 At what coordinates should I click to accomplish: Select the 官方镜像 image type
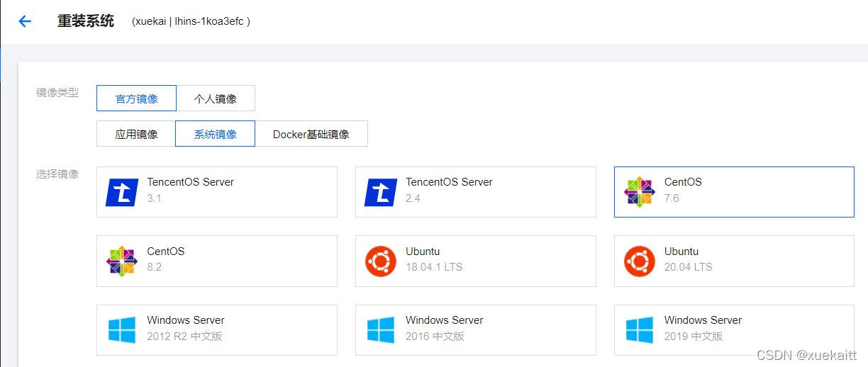(136, 98)
